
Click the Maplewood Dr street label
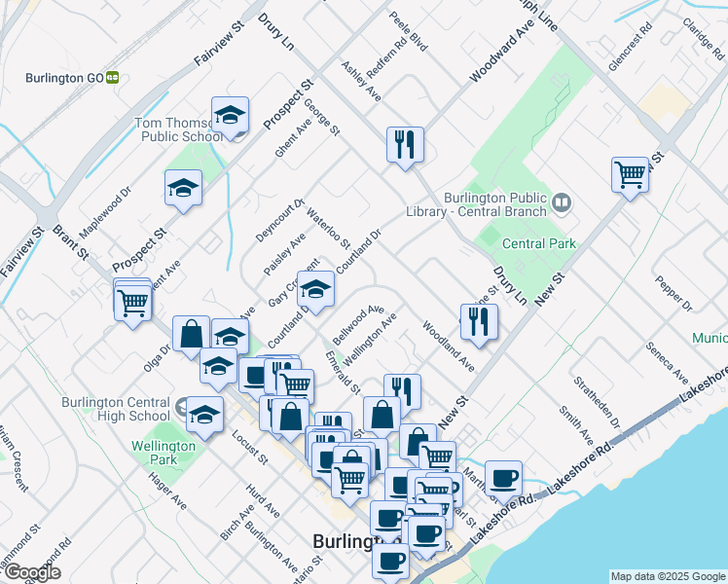click(x=105, y=212)
